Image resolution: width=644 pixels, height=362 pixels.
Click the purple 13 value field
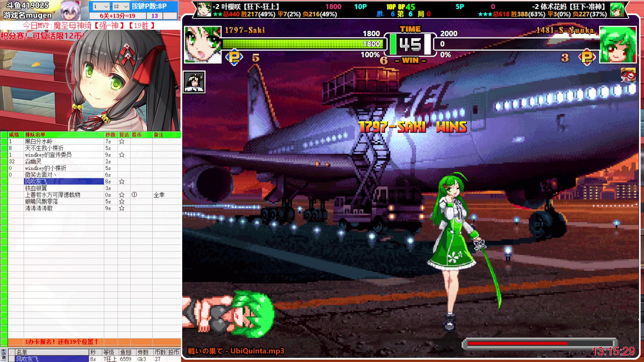(155, 16)
